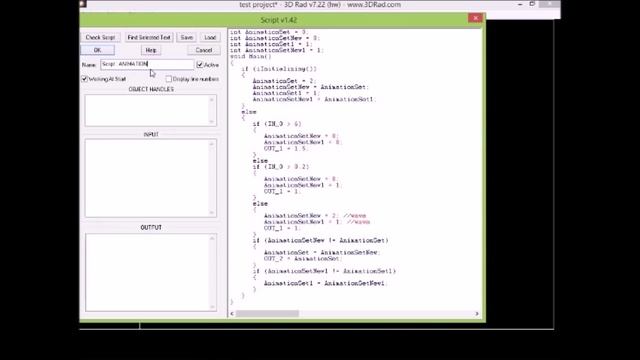Load a script with Load button
This screenshot has width=640, height=360.
(210, 38)
